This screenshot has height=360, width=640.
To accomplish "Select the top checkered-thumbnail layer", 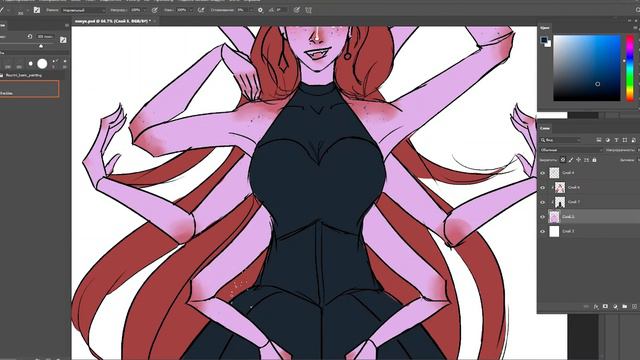I will [554, 173].
